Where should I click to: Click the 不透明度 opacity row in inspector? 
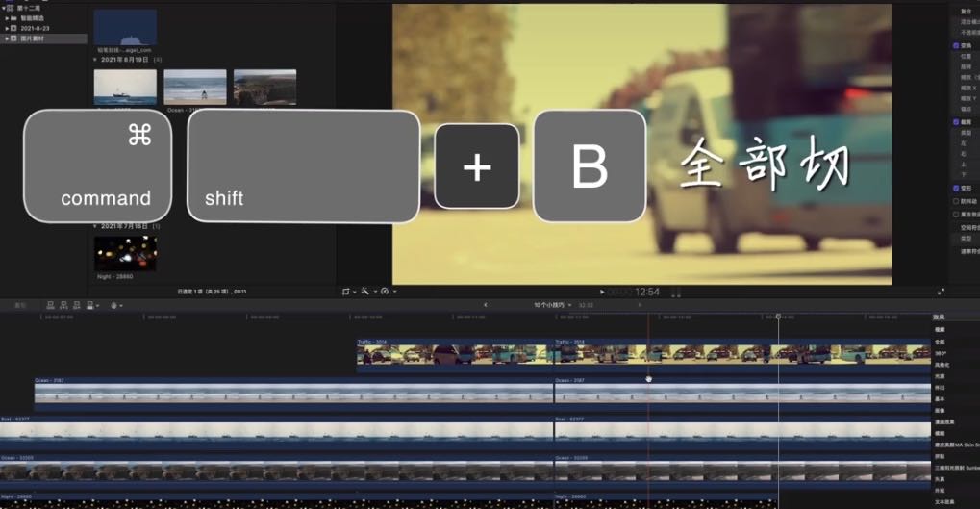click(969, 33)
